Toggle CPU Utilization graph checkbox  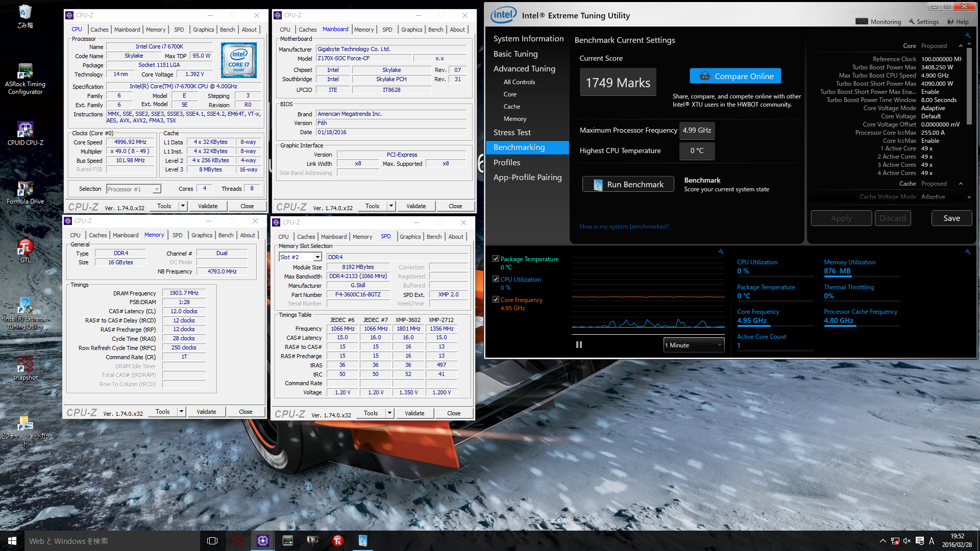(x=496, y=279)
